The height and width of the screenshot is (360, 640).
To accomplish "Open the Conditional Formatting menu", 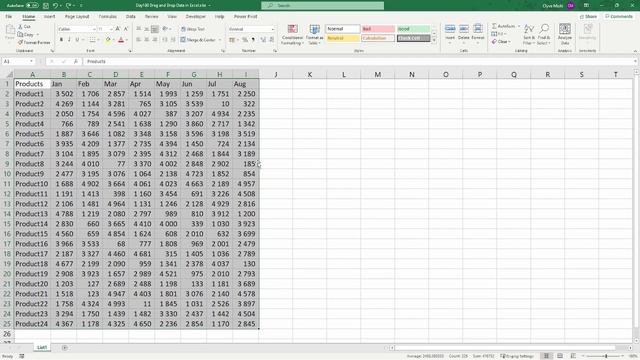I will pyautogui.click(x=292, y=35).
